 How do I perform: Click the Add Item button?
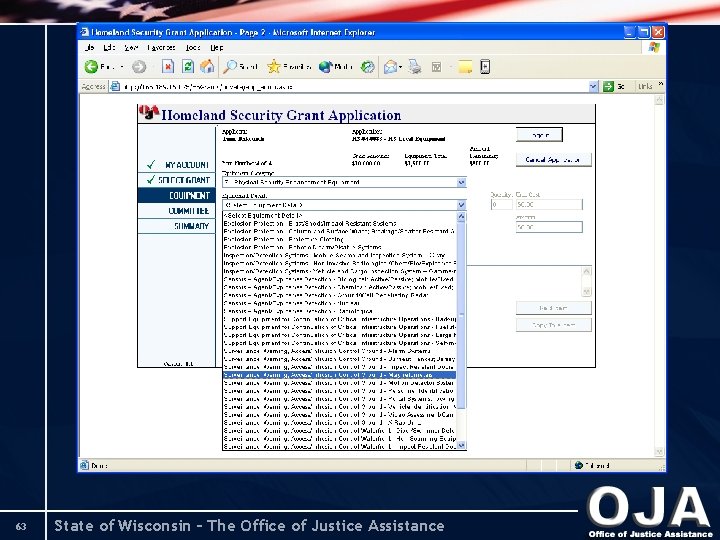553,308
